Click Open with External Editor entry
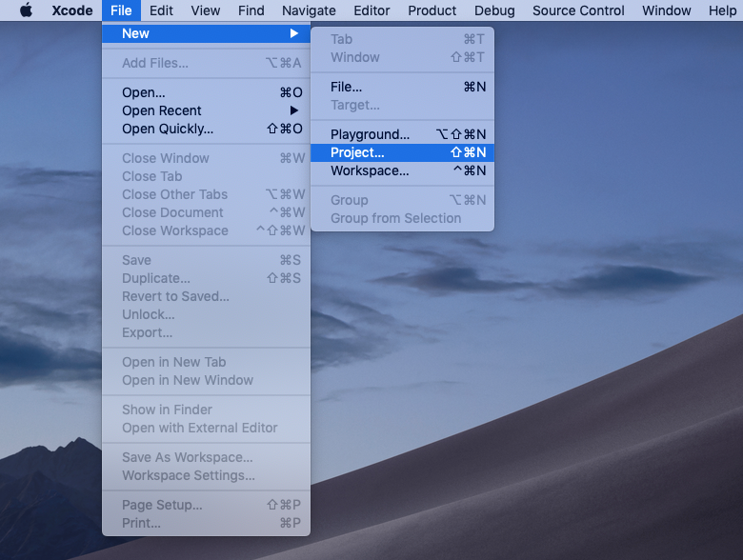The width and height of the screenshot is (743, 560). tap(206, 428)
